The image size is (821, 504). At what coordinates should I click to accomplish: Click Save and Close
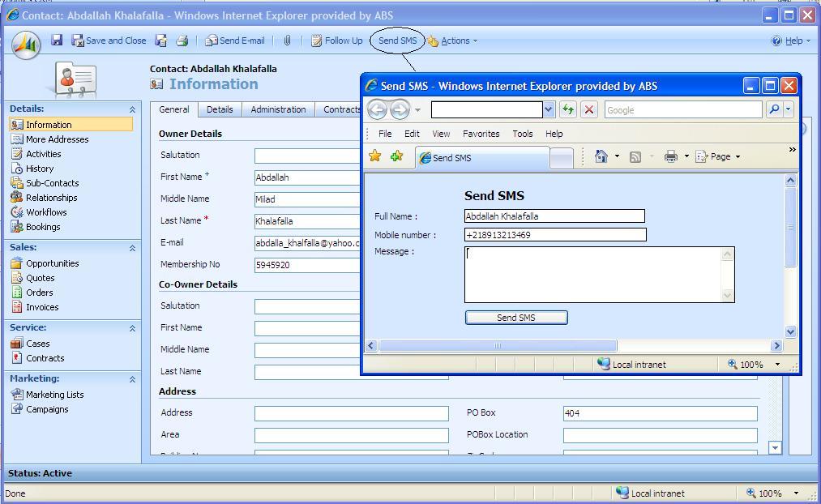pos(109,41)
